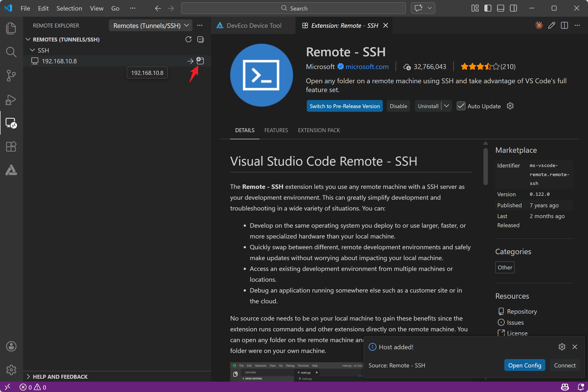Open remote window indicator in status bar
The height and width of the screenshot is (392, 588).
[8, 387]
